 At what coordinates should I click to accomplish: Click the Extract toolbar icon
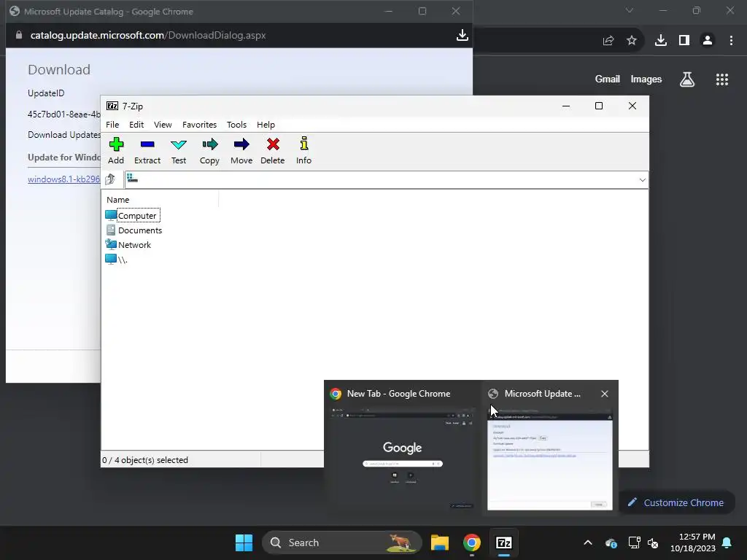pyautogui.click(x=147, y=150)
